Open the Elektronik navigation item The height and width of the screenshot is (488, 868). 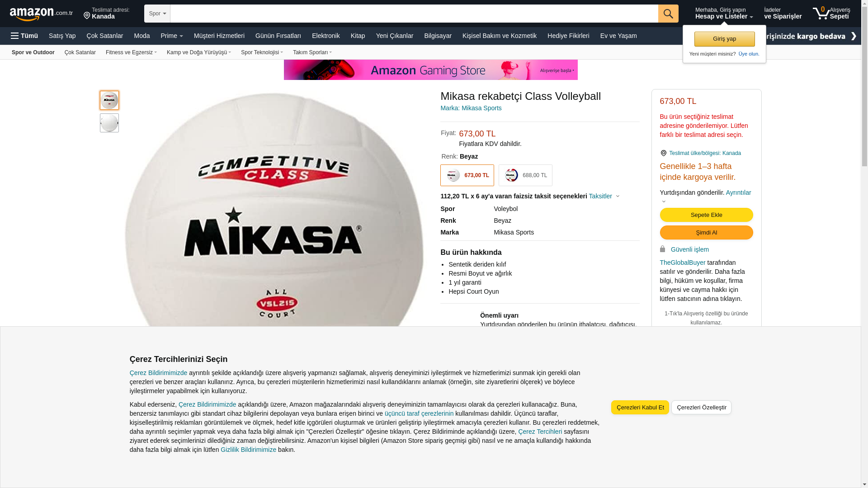tap(325, 36)
